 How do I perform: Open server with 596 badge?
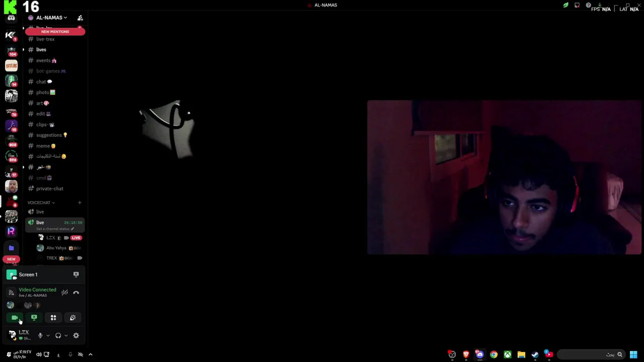click(11, 156)
